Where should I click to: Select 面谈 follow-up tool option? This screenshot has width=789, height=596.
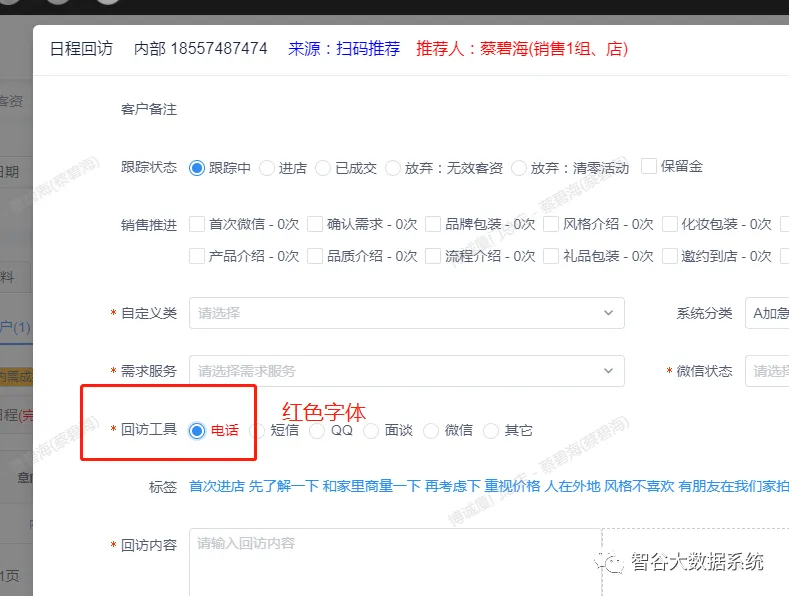371,430
